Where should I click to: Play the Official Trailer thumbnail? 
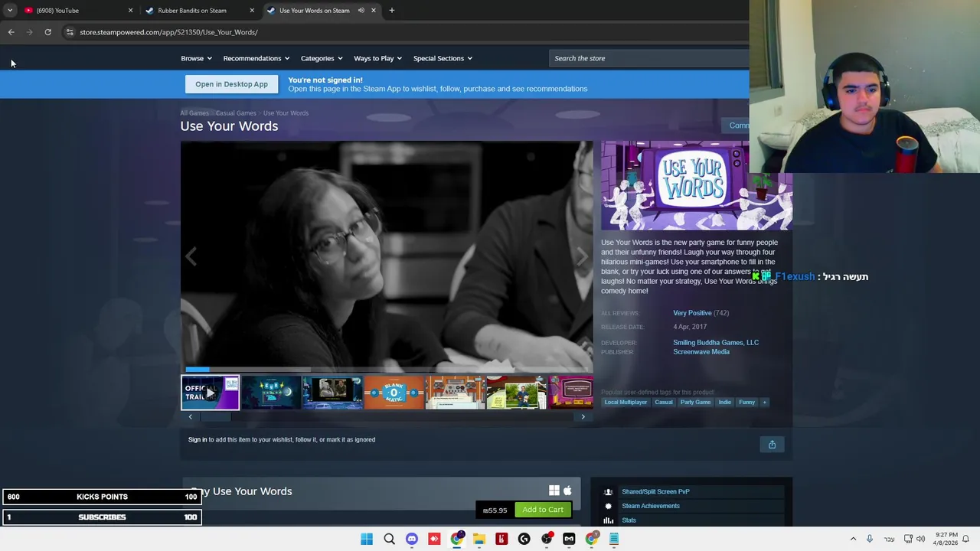click(x=210, y=393)
